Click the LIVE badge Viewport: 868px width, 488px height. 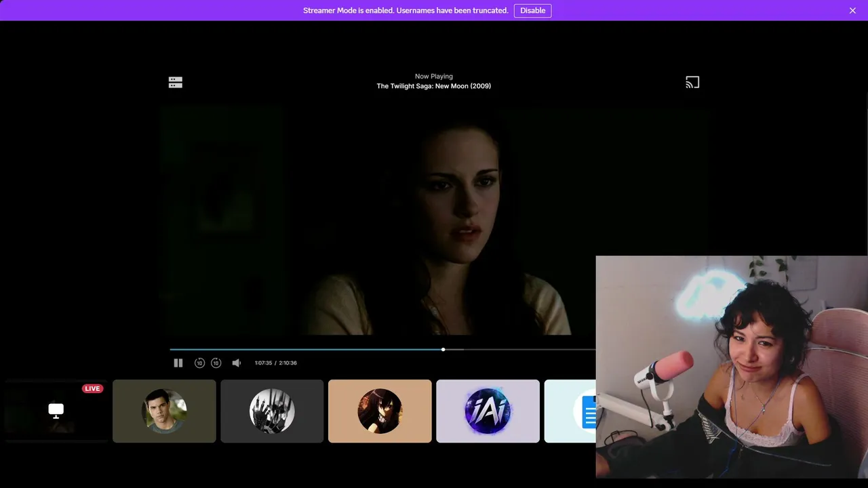click(x=92, y=388)
